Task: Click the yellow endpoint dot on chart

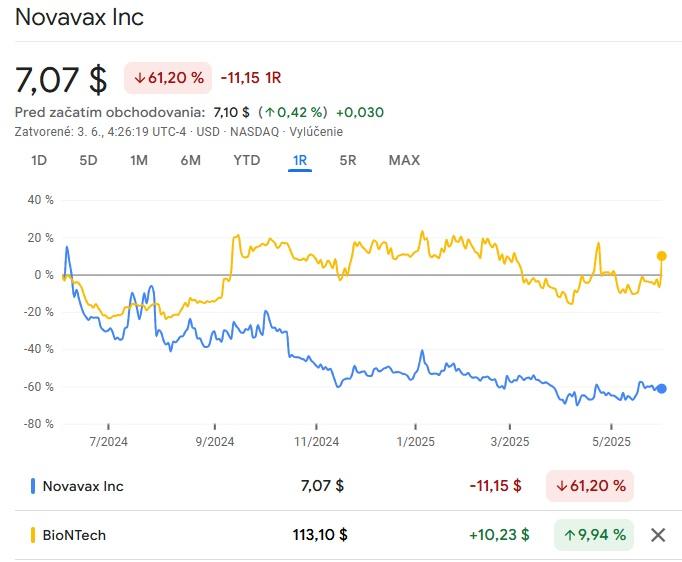Action: tap(661, 256)
